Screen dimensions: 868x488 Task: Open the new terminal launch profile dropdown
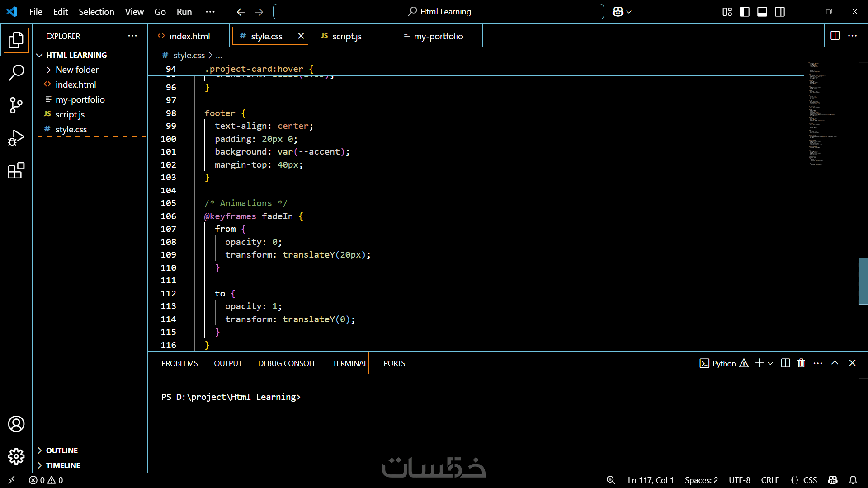771,363
